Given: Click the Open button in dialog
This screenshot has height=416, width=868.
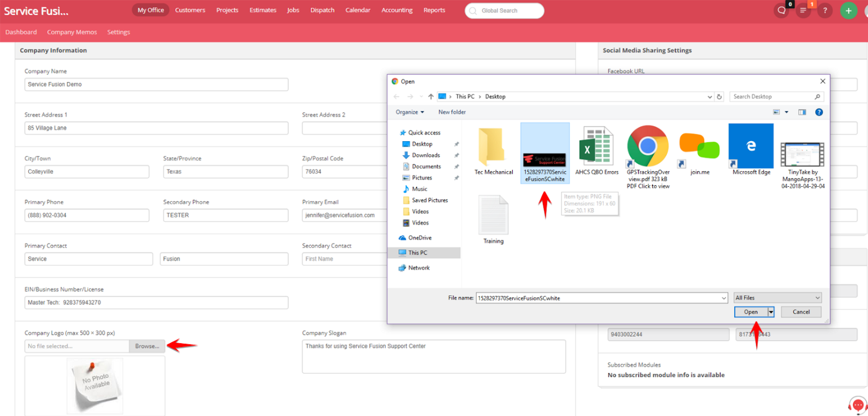Looking at the screenshot, I should pos(751,312).
